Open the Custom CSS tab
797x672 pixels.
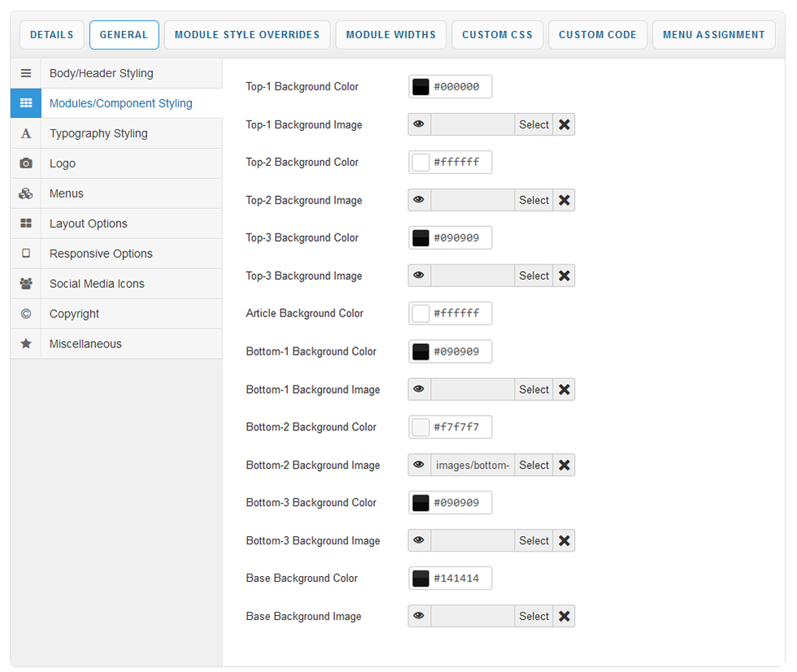[x=497, y=35]
